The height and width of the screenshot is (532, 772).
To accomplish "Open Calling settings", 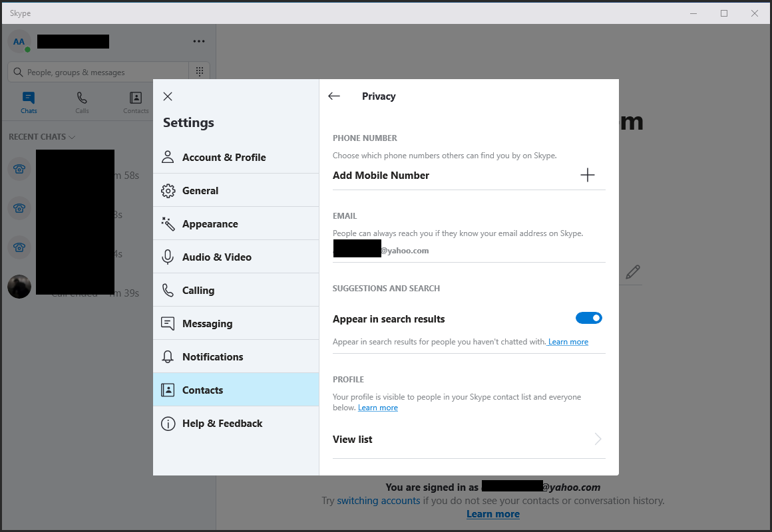I will [236, 291].
